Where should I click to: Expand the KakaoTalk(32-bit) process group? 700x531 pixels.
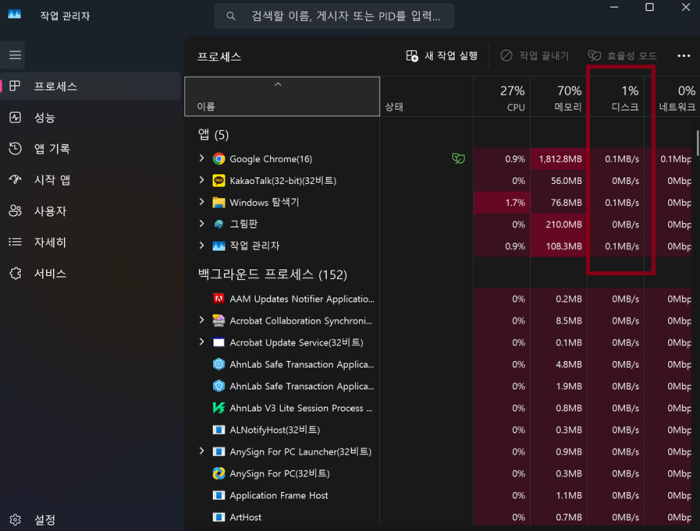coord(202,180)
